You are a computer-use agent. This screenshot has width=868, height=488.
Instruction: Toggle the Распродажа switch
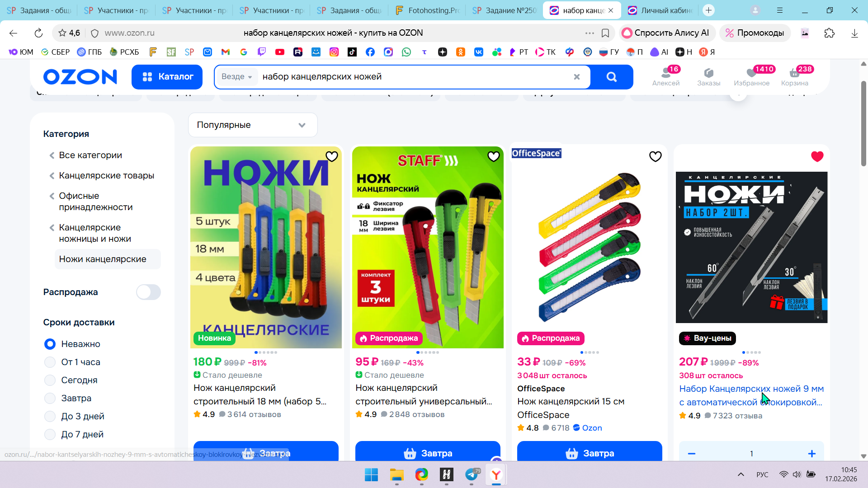click(x=148, y=292)
